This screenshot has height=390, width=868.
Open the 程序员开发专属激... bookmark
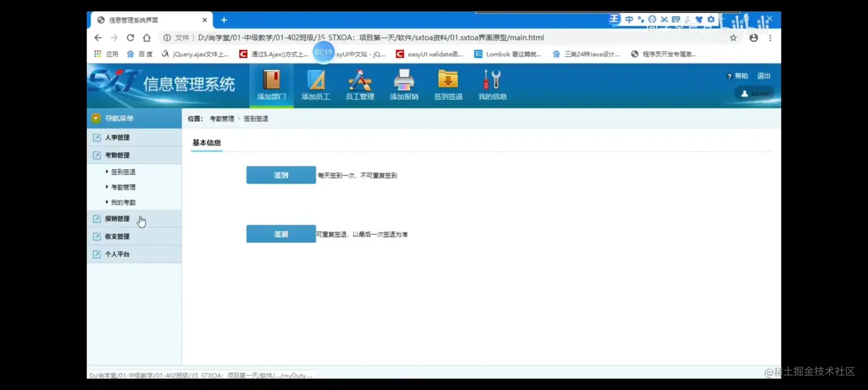click(x=664, y=54)
